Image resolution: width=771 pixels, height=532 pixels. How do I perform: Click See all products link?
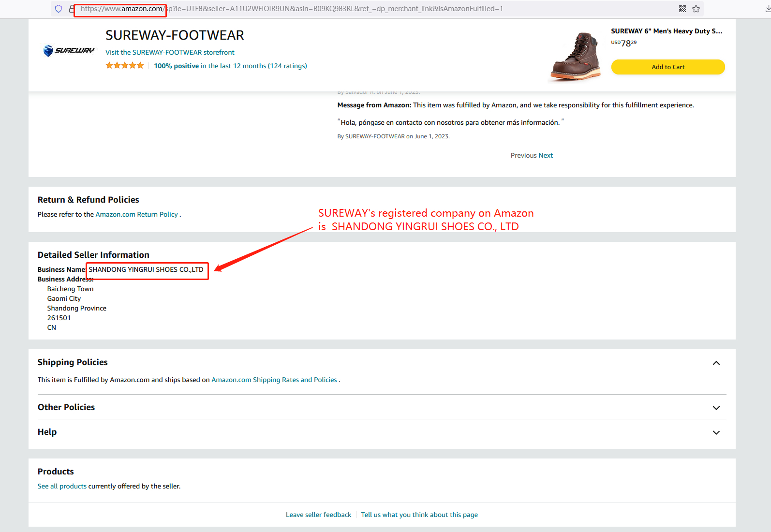(62, 486)
